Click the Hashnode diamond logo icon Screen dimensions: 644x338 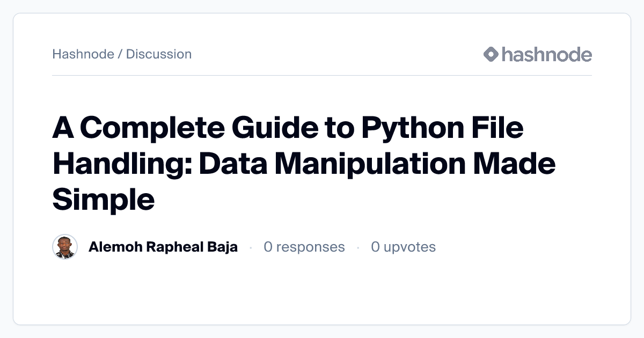point(491,54)
